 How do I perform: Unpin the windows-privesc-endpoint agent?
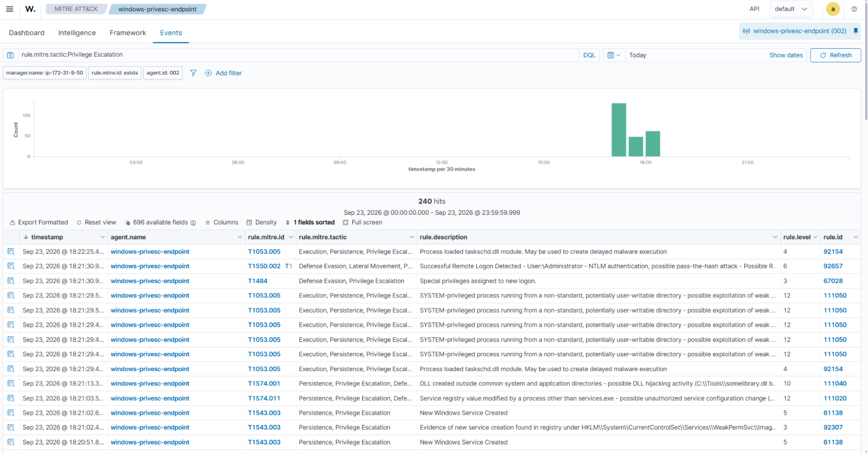pos(855,31)
